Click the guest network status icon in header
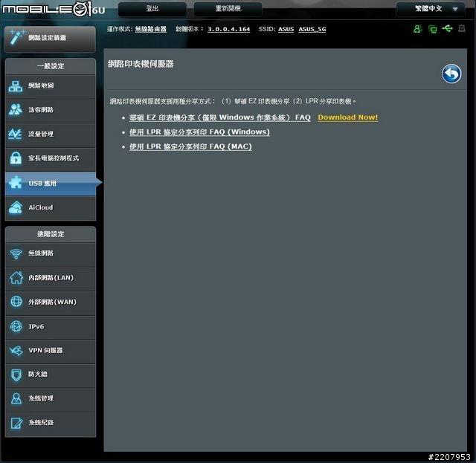This screenshot has width=476, height=463. point(417,29)
